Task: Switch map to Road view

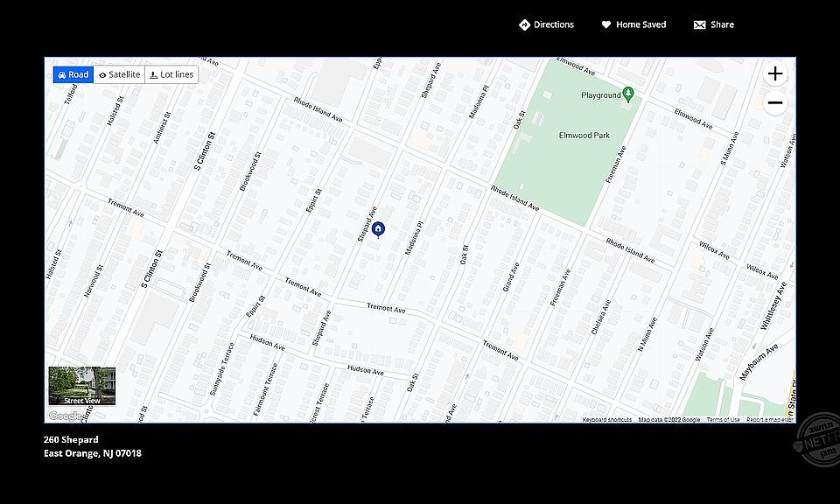Action: click(x=73, y=74)
